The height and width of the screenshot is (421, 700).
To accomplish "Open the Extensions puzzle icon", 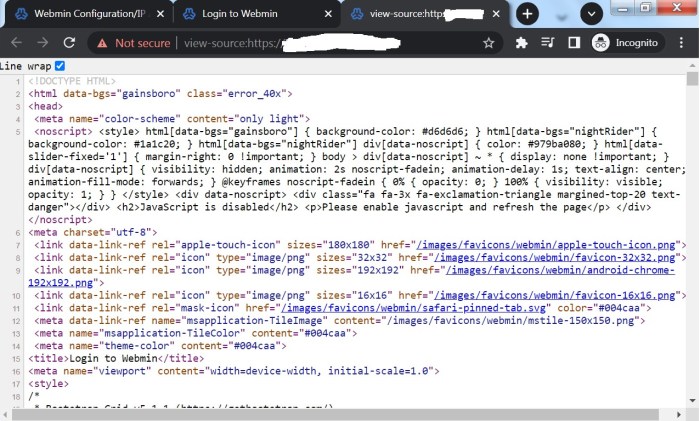I will (521, 43).
